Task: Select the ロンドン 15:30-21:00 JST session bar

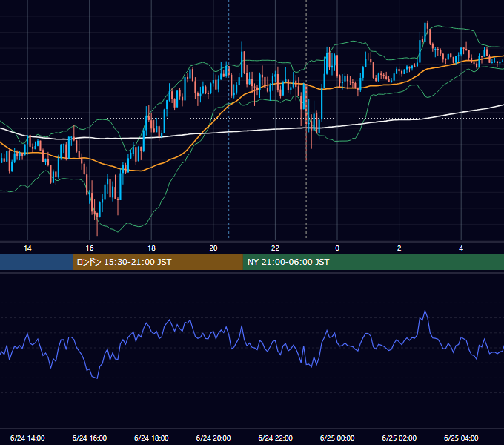Action: click(x=157, y=262)
